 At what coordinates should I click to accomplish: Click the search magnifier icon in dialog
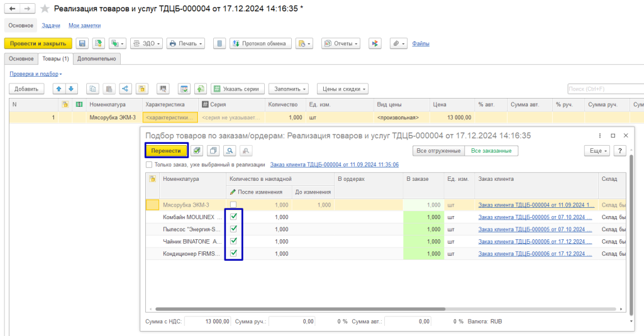230,151
